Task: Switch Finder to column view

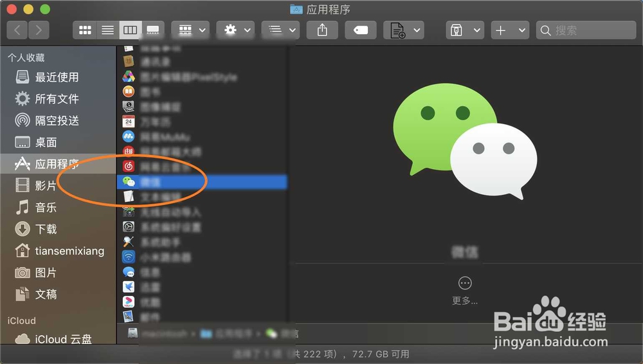Action: [x=131, y=30]
